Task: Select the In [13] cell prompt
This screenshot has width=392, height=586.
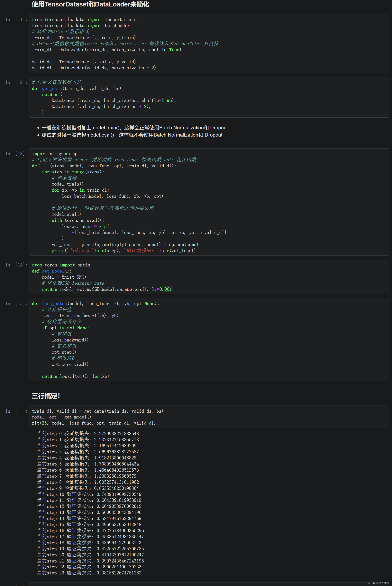Action: (16, 154)
